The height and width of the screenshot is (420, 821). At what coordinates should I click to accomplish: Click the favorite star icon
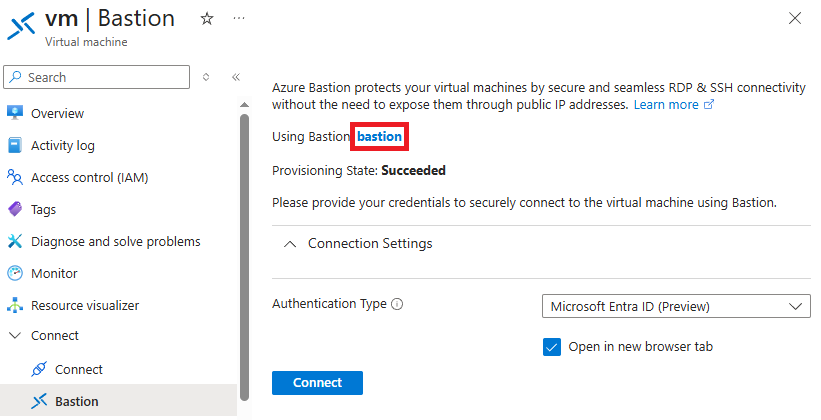[207, 19]
